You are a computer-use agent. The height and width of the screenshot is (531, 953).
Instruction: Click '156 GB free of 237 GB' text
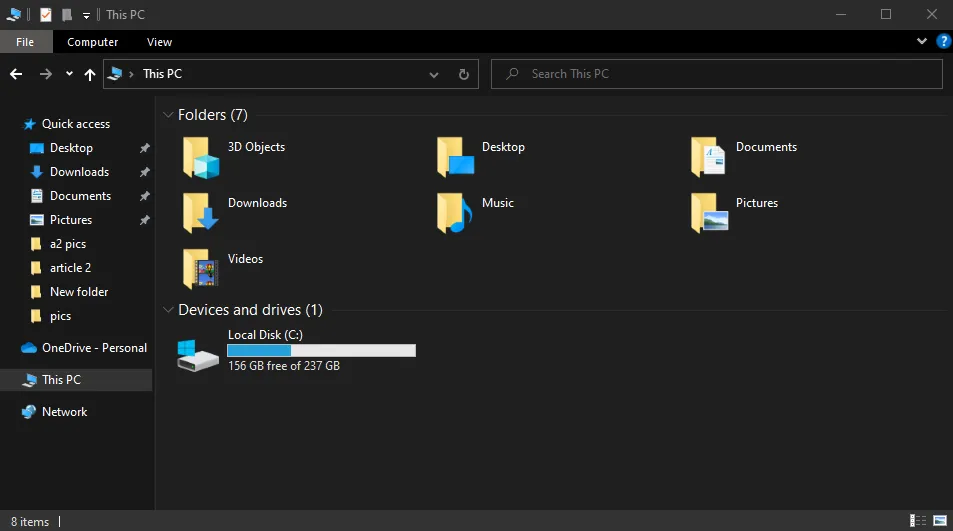[284, 366]
